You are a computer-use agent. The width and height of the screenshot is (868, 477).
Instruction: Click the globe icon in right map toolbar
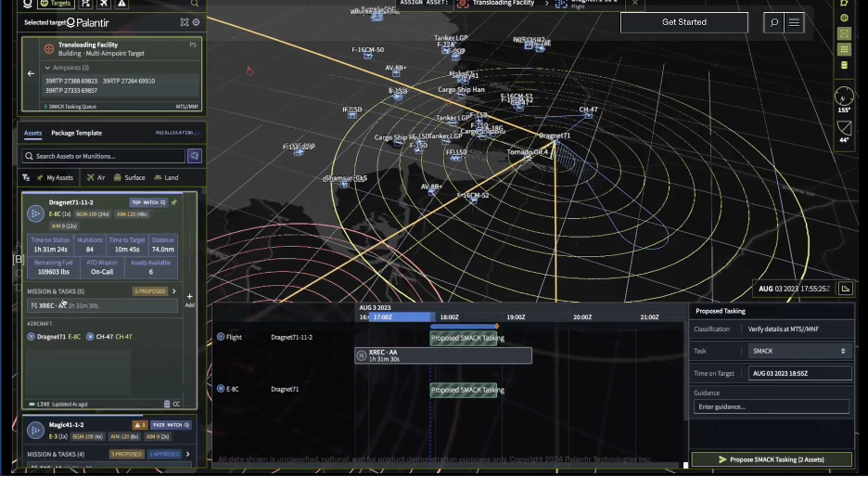click(x=844, y=19)
